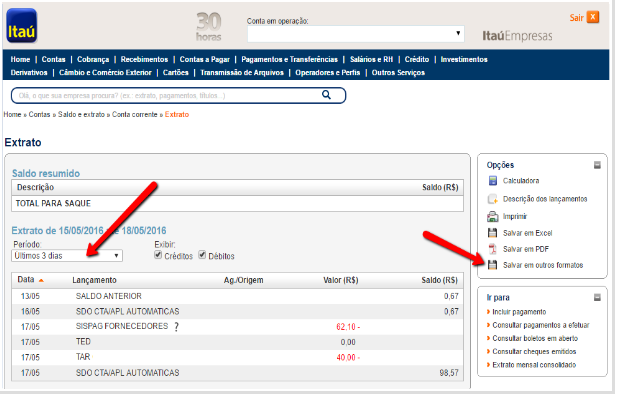Click the TED entry text

(x=83, y=342)
